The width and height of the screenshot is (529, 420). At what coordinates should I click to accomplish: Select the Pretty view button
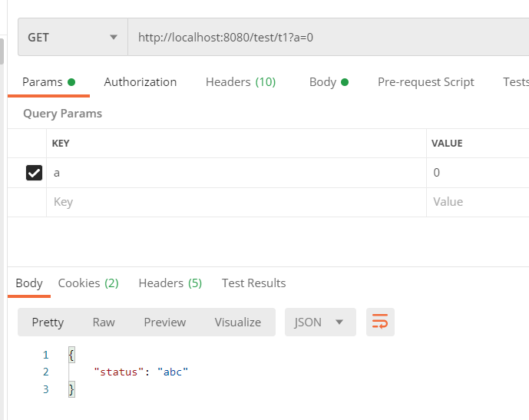point(48,322)
